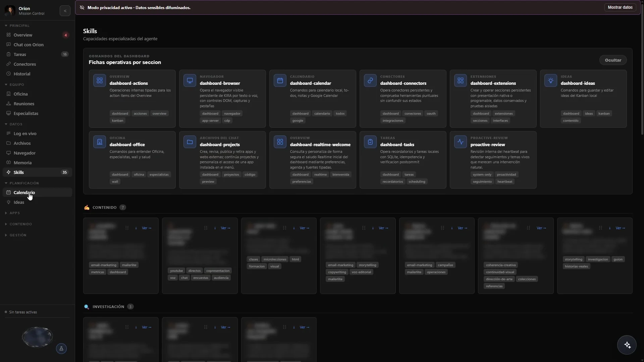Open Ver link on first Investigación card

coord(147,327)
